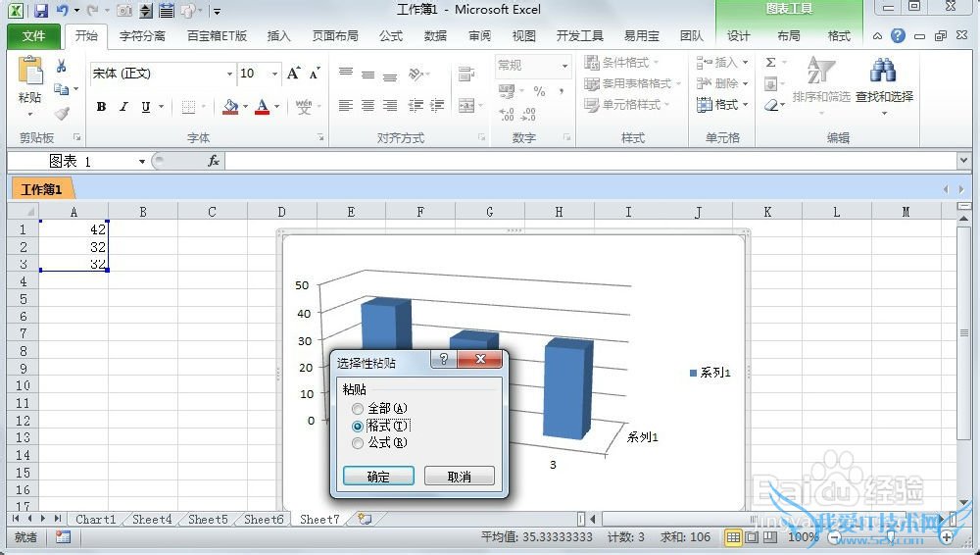Switch to the 设计 chart tools tab
This screenshot has height=555, width=980.
739,36
